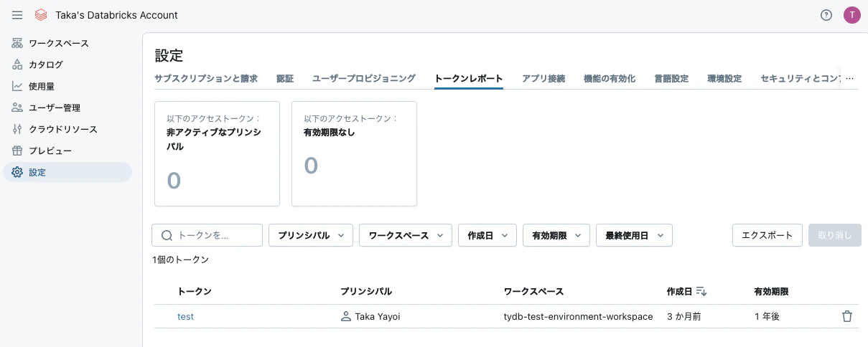The height and width of the screenshot is (347, 868).
Task: Click the 取り消し button
Action: (835, 235)
